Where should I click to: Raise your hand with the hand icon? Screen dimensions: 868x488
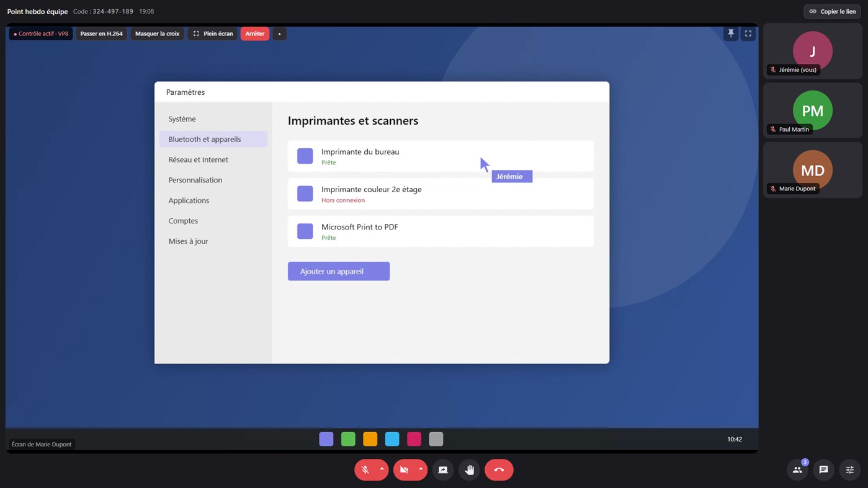470,470
